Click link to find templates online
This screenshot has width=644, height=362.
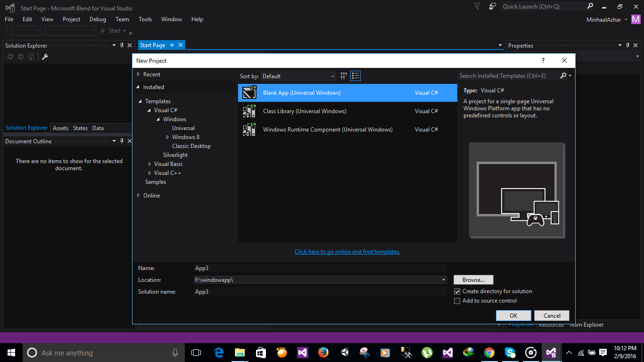[347, 252]
